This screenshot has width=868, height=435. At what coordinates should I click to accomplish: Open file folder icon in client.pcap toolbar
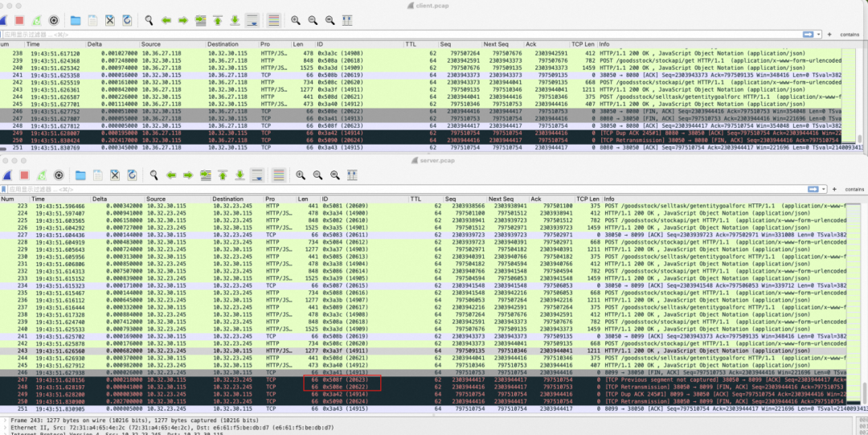76,20
